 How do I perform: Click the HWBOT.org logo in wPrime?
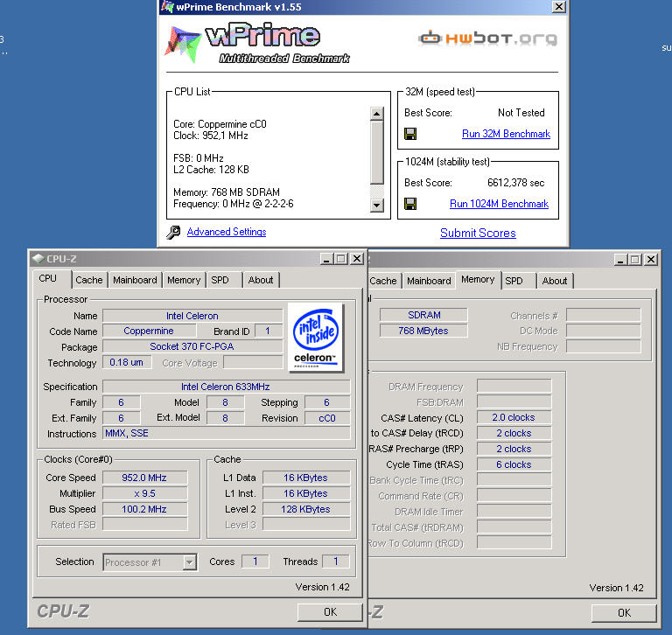point(487,38)
